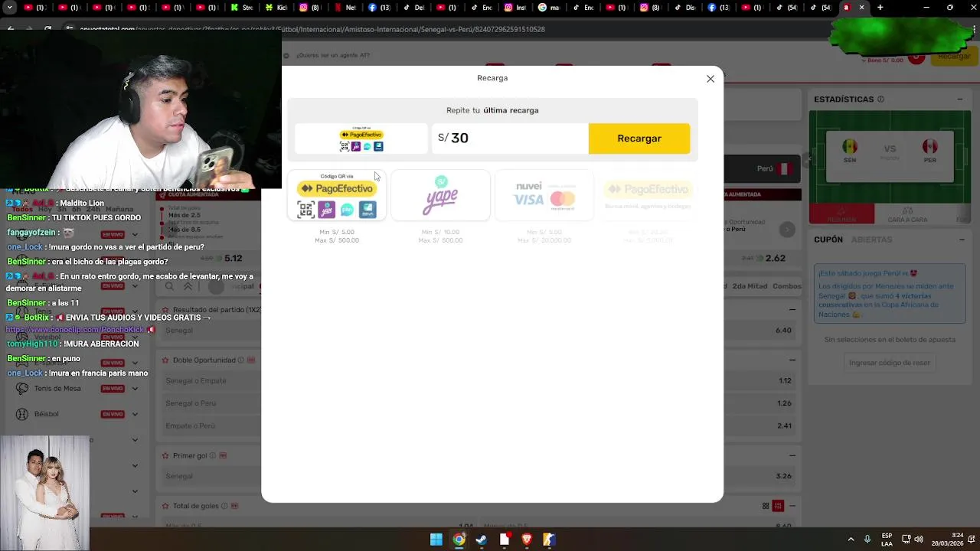This screenshot has height=551, width=980.
Task: Open the 2da Mitad market tab
Action: [750, 286]
